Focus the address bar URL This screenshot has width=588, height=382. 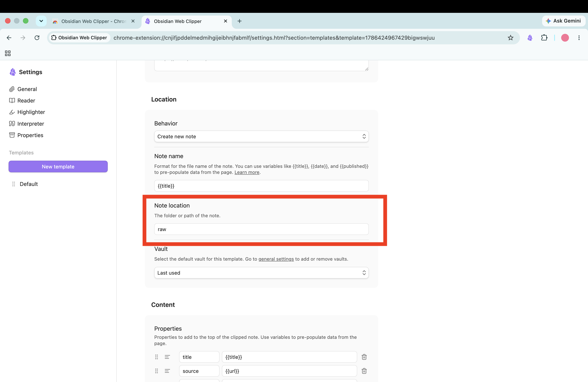point(274,38)
